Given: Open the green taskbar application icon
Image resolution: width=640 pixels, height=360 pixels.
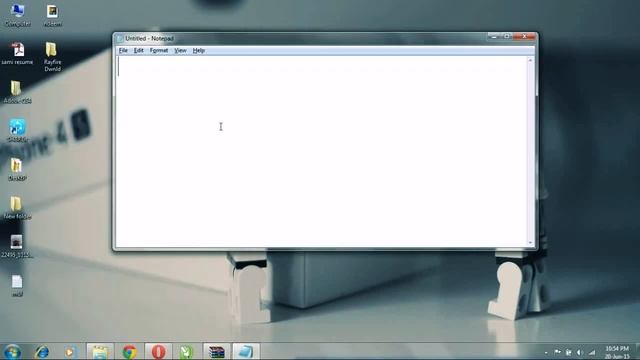Looking at the screenshot, I should 187,352.
